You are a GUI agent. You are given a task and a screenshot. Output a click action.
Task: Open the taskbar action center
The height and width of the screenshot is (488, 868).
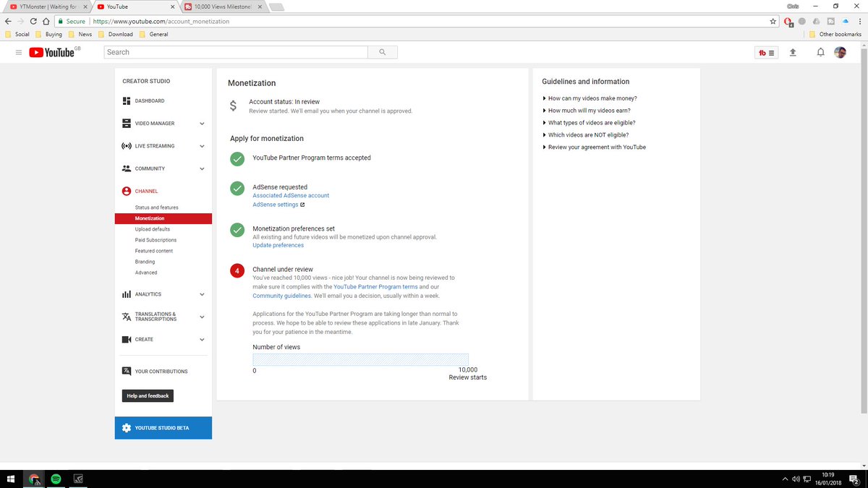tap(855, 479)
